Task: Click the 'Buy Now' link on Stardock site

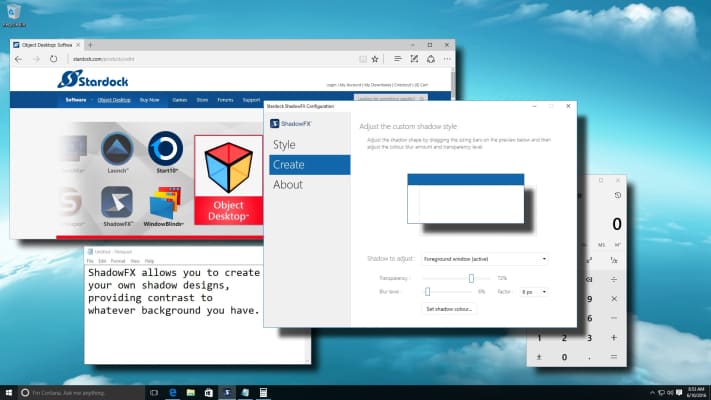Action: [149, 100]
